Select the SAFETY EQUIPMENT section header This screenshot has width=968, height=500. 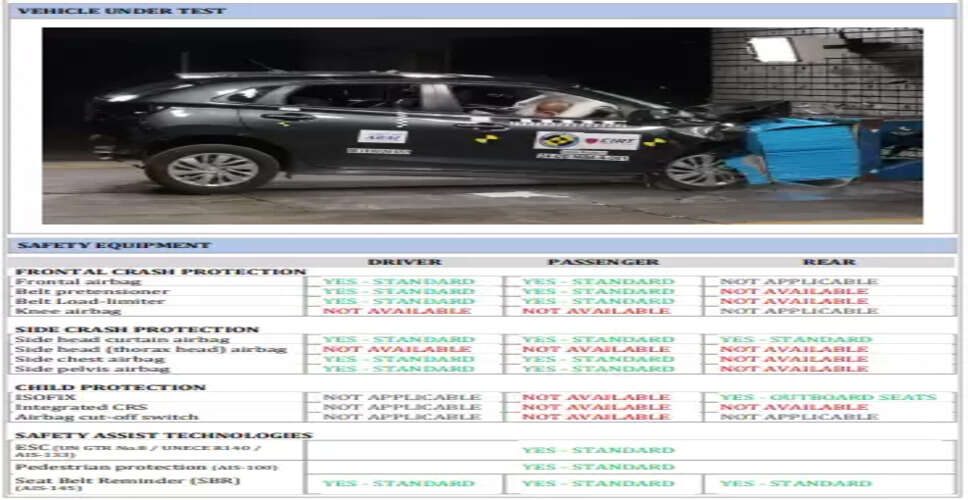click(114, 245)
